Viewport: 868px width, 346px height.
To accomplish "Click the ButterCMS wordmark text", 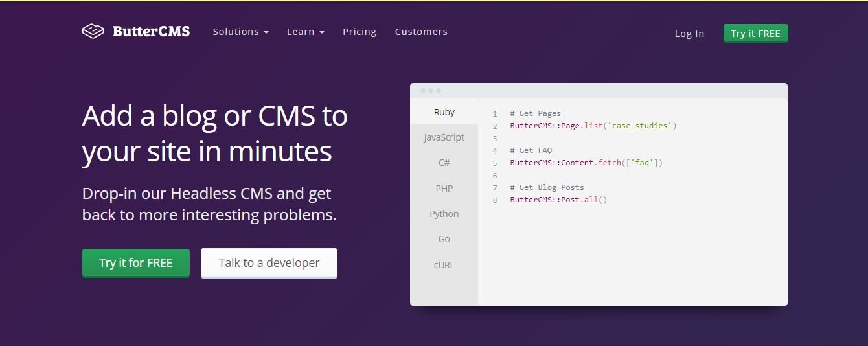I will [x=151, y=31].
